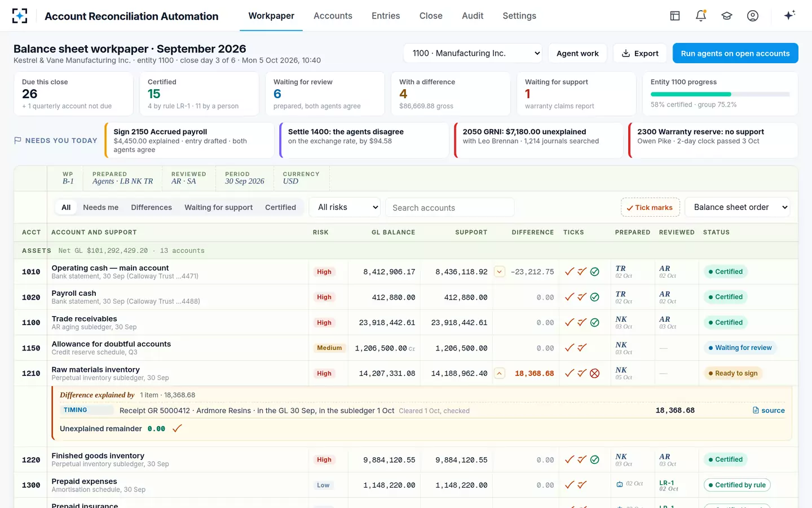
Task: Open the layout panel icon in header
Action: point(675,16)
